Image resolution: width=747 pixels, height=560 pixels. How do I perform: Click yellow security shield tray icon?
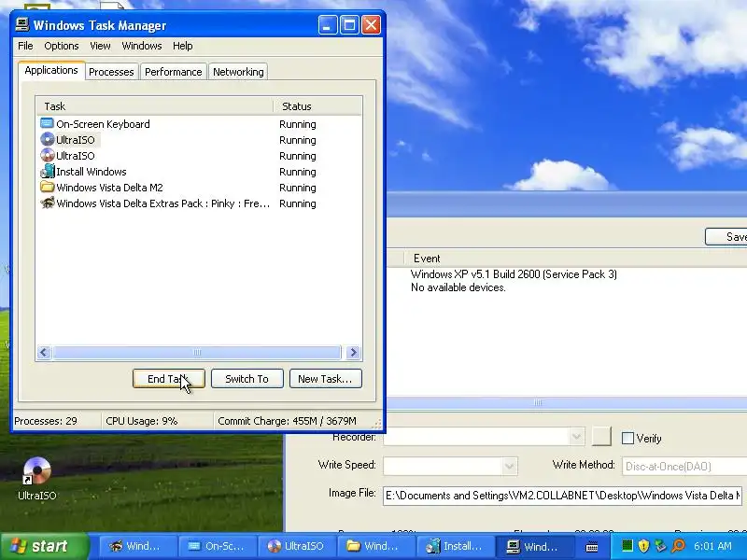(643, 546)
